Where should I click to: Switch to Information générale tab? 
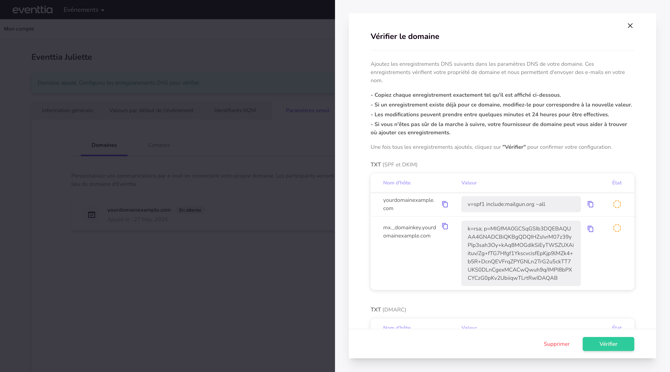67,110
